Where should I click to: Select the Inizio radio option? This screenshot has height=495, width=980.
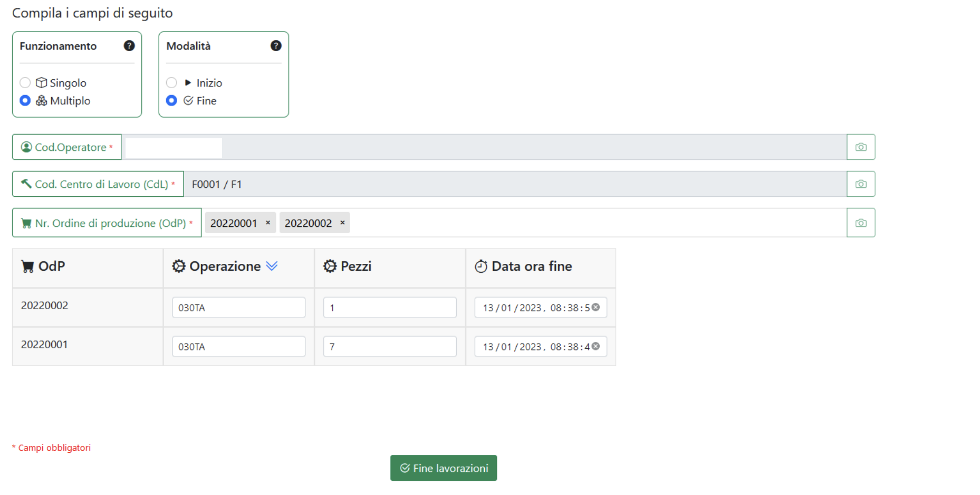(x=171, y=83)
